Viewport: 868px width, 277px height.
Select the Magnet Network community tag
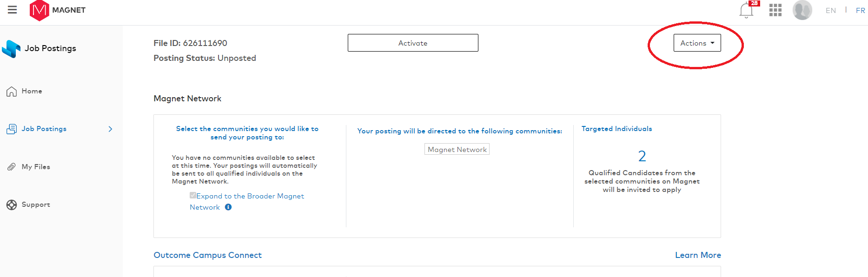point(457,150)
